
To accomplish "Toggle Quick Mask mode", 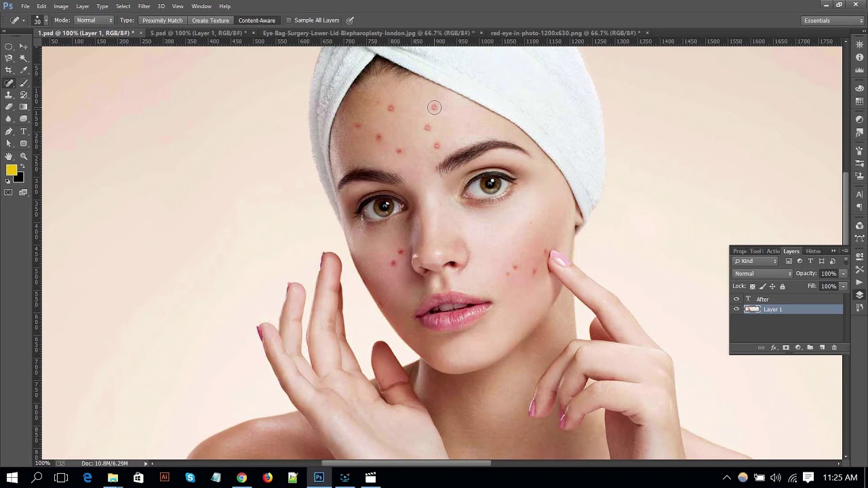I will [9, 192].
